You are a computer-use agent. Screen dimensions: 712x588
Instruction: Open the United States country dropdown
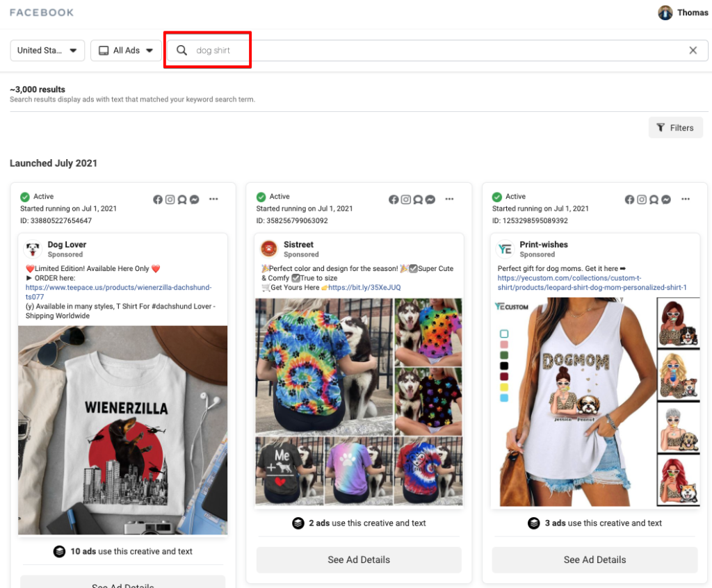click(47, 51)
